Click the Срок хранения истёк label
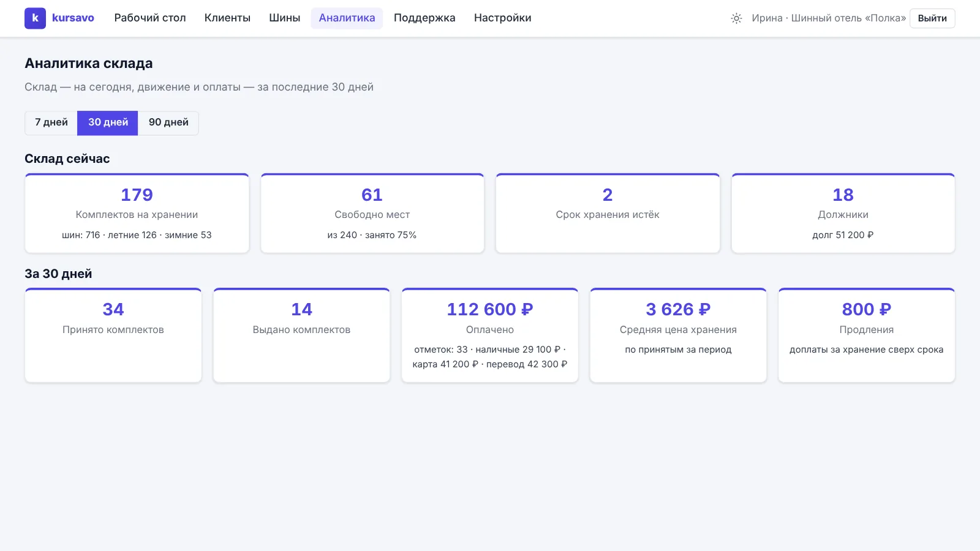The width and height of the screenshot is (980, 551). tap(608, 215)
